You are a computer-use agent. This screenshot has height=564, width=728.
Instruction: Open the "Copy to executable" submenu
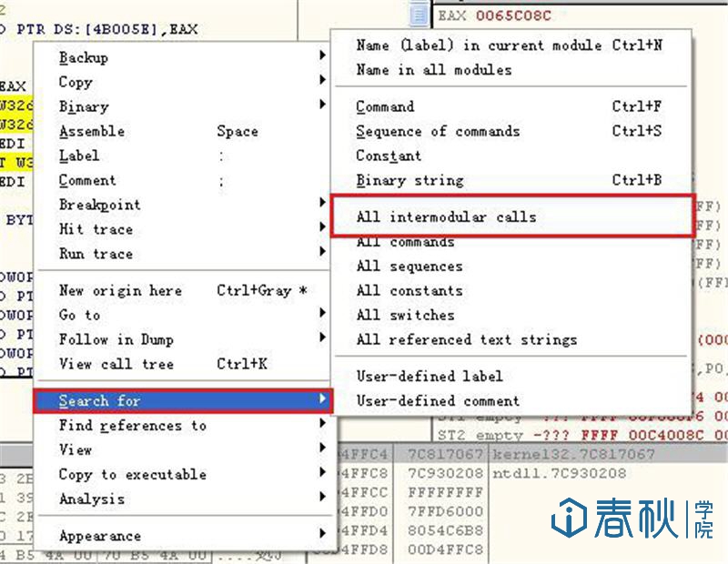pos(132,474)
